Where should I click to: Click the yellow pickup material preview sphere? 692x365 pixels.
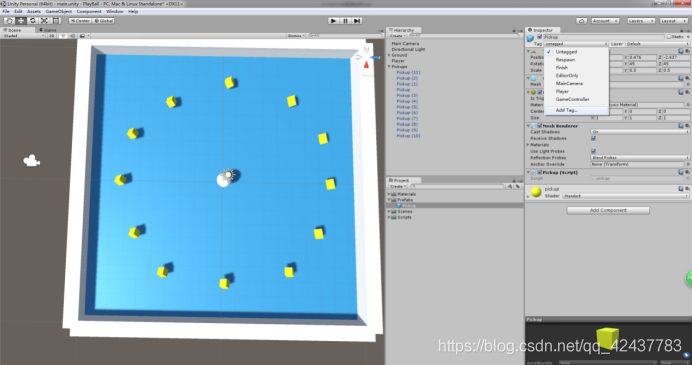(536, 192)
